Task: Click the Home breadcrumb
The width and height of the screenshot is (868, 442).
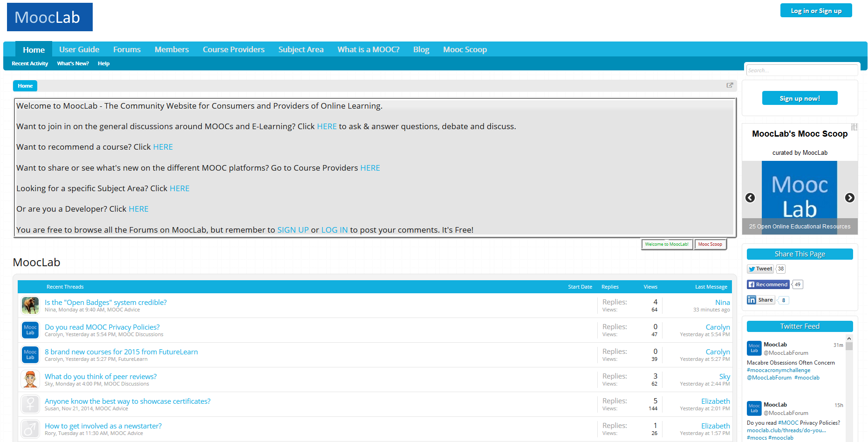Action: pyautogui.click(x=25, y=86)
